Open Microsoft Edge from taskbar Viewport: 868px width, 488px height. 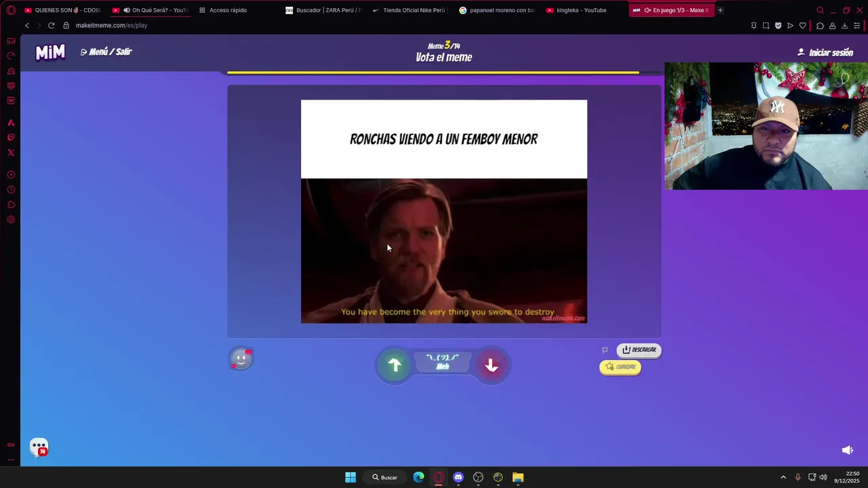pyautogui.click(x=418, y=477)
